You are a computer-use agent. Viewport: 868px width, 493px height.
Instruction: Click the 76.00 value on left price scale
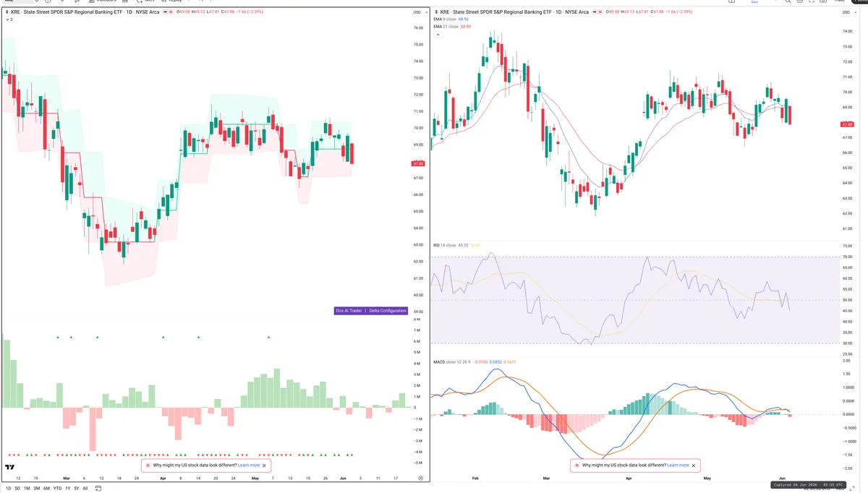[418, 28]
